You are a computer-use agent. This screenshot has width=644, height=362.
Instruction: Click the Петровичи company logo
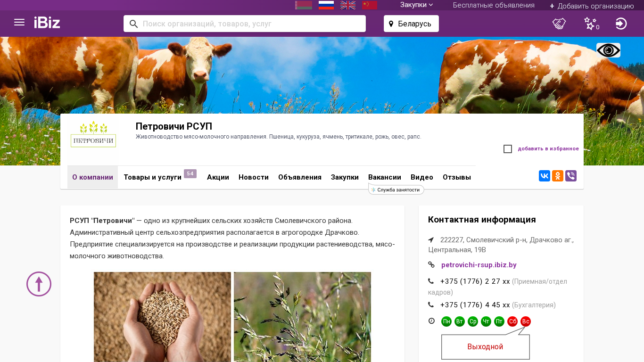tap(93, 135)
